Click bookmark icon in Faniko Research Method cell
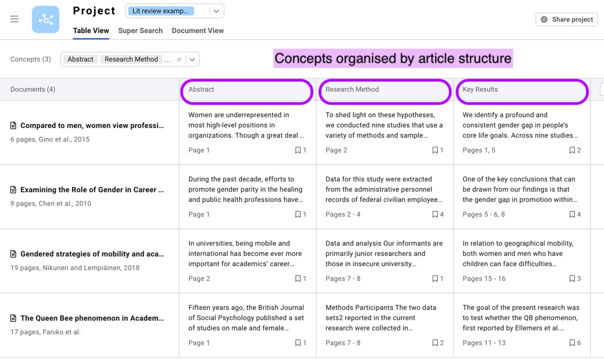Image resolution: width=604 pixels, height=364 pixels. click(x=435, y=343)
